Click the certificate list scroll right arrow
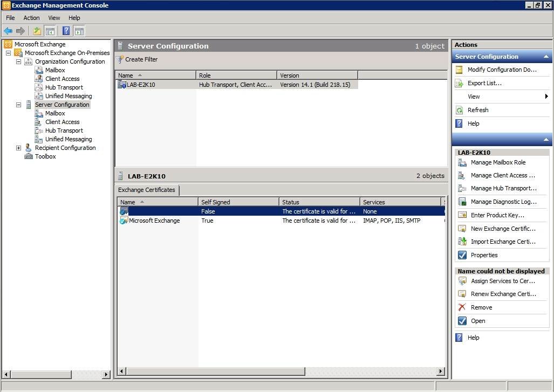Image resolution: width=554 pixels, height=392 pixels. (441, 371)
